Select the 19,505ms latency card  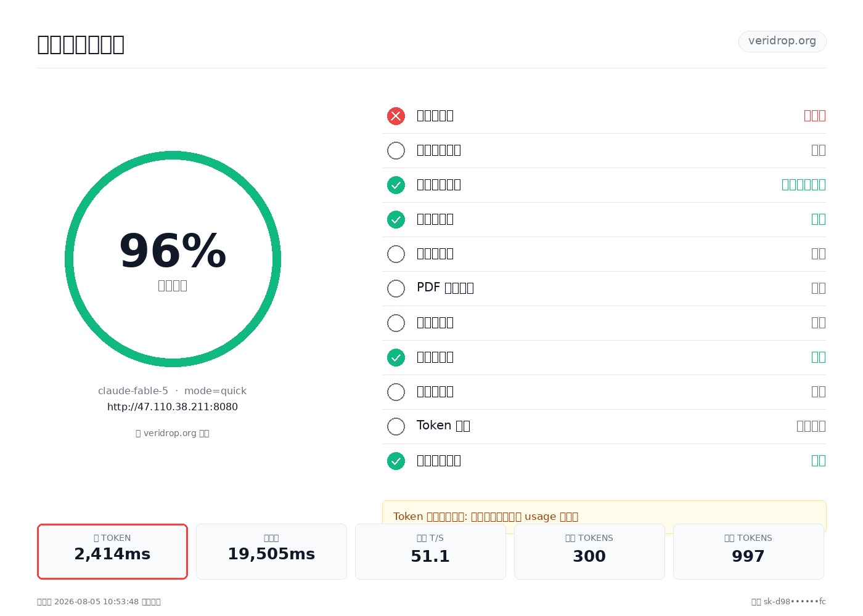tap(271, 551)
